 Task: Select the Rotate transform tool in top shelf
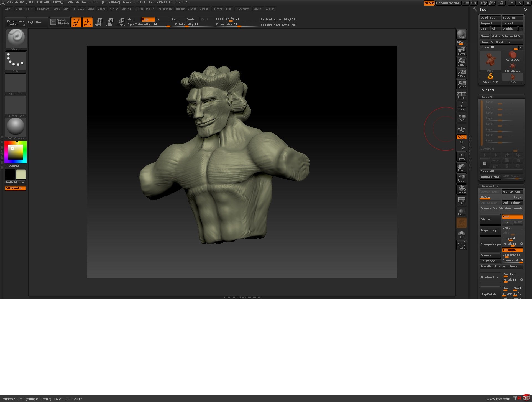coord(121,22)
